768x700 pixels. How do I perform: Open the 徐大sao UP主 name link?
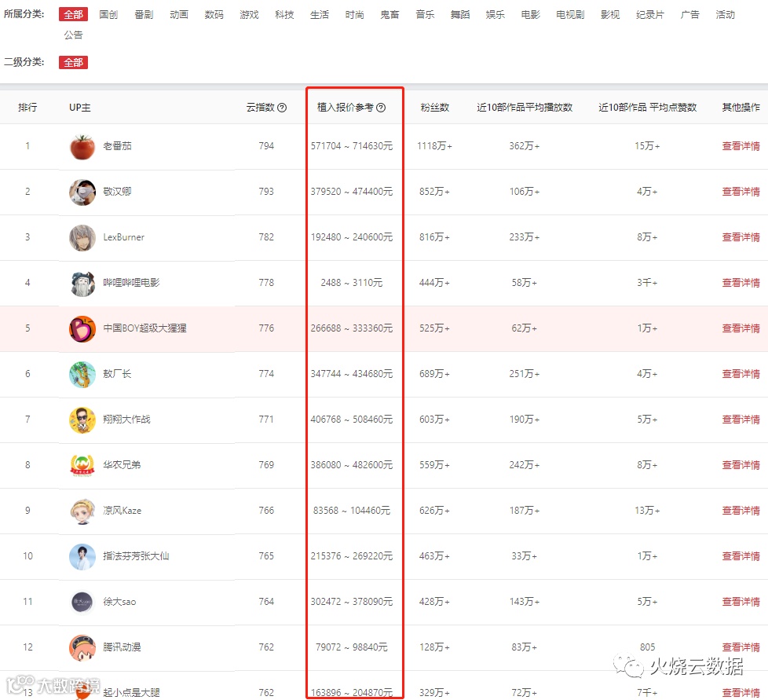[119, 602]
